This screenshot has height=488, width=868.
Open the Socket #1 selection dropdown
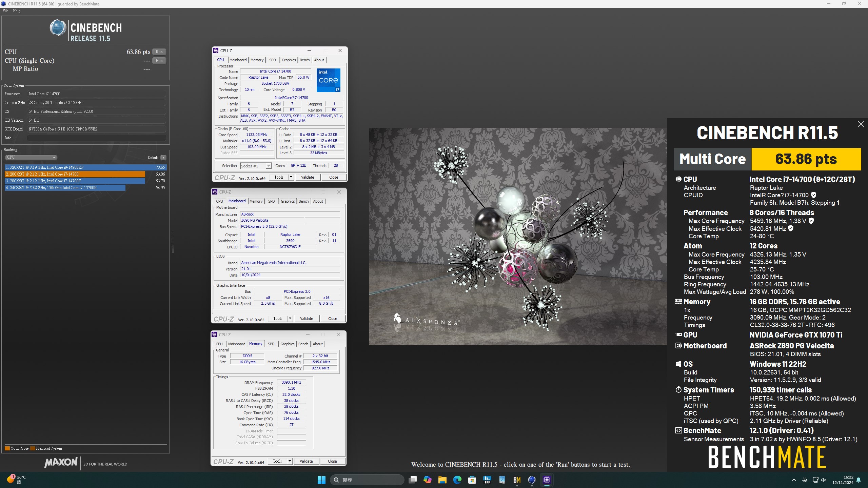[256, 166]
